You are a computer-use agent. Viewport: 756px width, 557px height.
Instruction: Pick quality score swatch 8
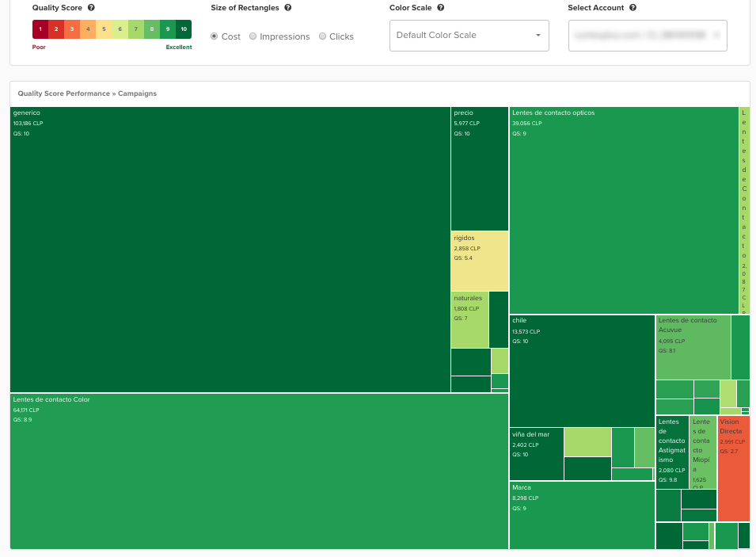coord(152,29)
